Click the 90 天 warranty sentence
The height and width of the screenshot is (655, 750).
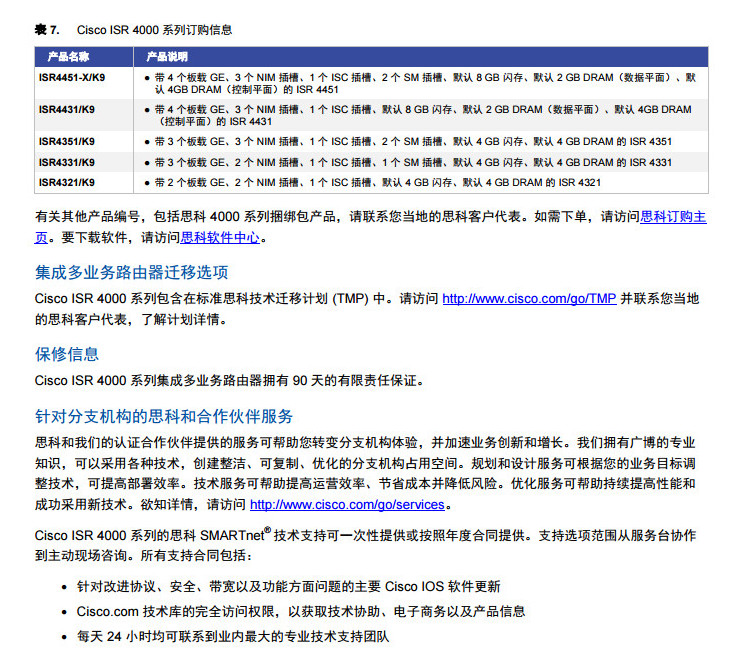[230, 380]
